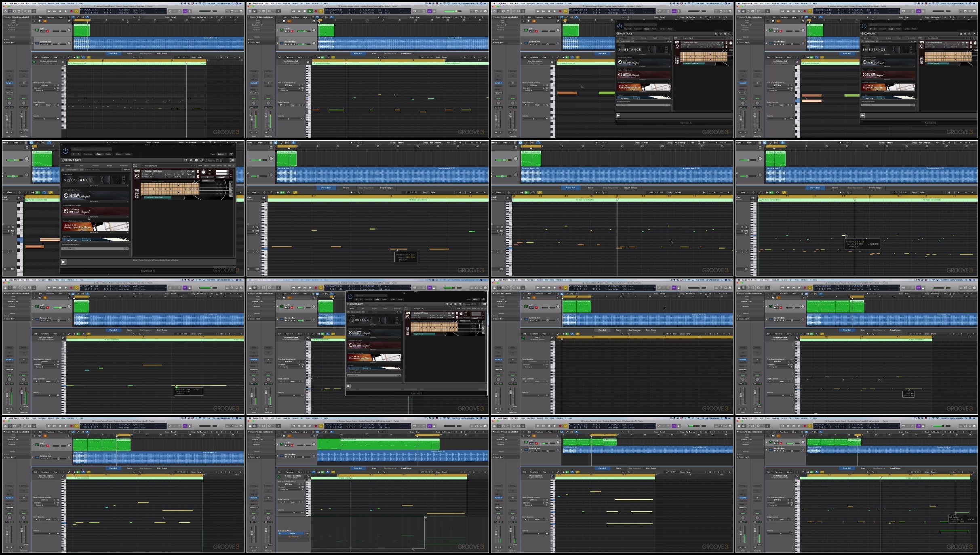This screenshot has width=980, height=555.
Task: Top-left frame: mute the Inst 1 track
Action: 41,31
